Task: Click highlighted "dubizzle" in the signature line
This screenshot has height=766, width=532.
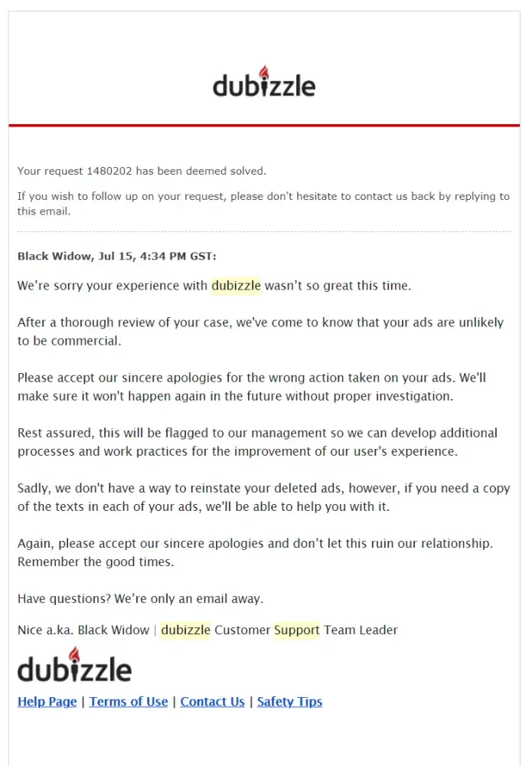Action: click(185, 630)
